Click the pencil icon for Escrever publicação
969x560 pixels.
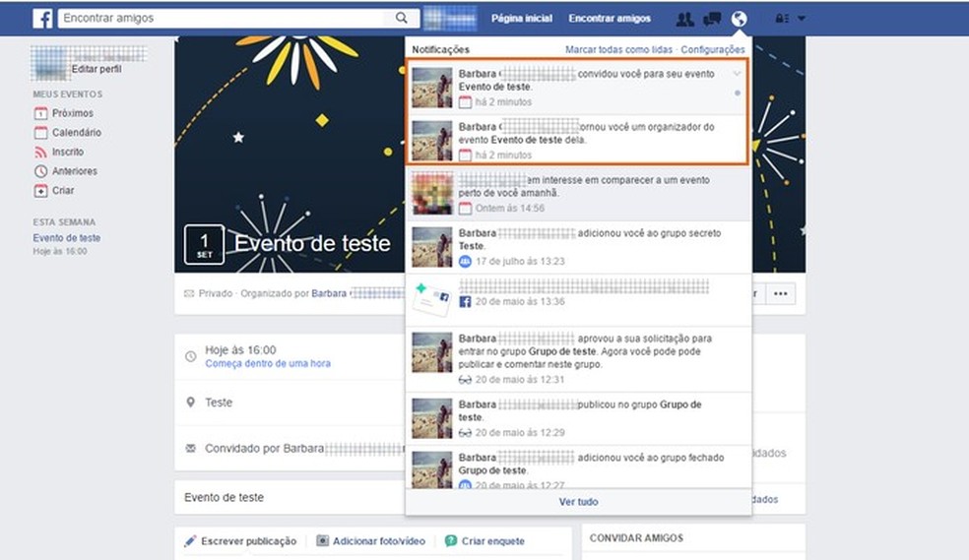[x=190, y=541]
